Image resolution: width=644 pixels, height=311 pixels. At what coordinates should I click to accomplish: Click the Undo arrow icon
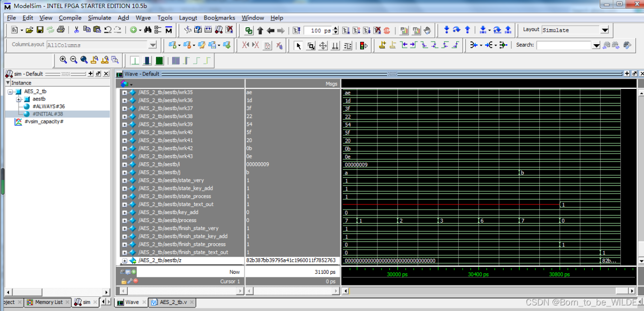pyautogui.click(x=108, y=30)
